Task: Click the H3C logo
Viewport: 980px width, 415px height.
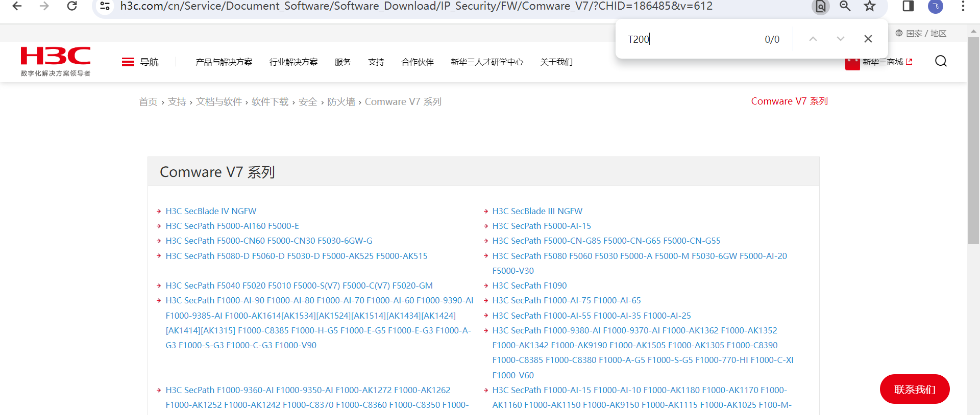Action: point(56,62)
